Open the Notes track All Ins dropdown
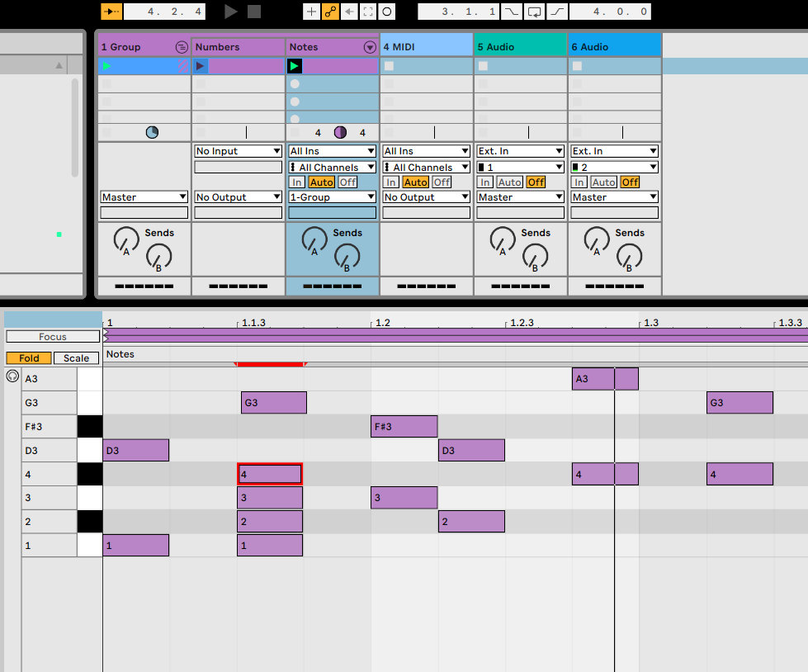808x672 pixels. [x=333, y=151]
